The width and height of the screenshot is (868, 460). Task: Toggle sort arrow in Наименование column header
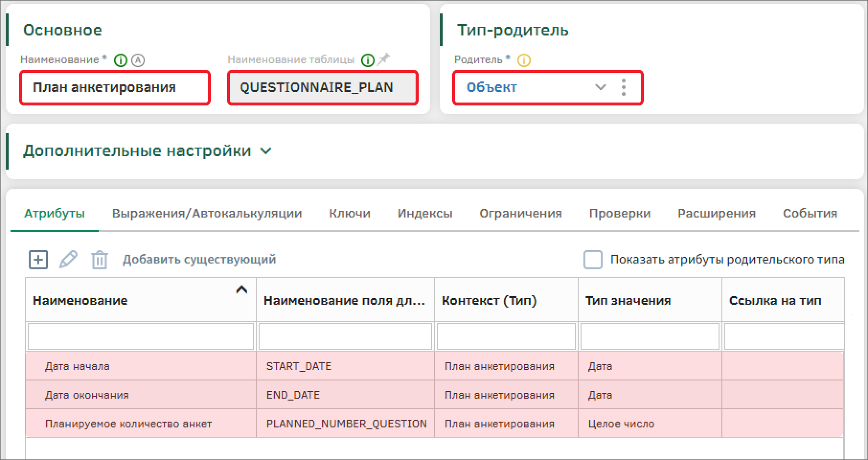click(x=241, y=290)
